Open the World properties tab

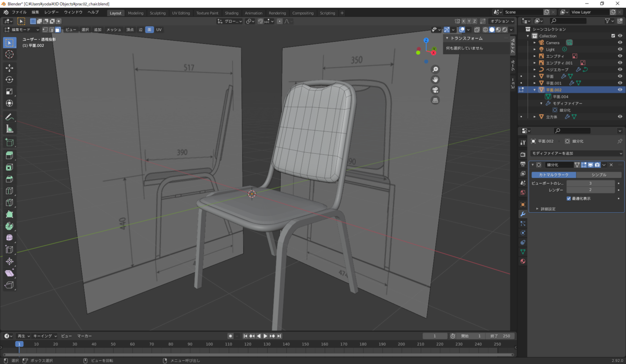523,192
